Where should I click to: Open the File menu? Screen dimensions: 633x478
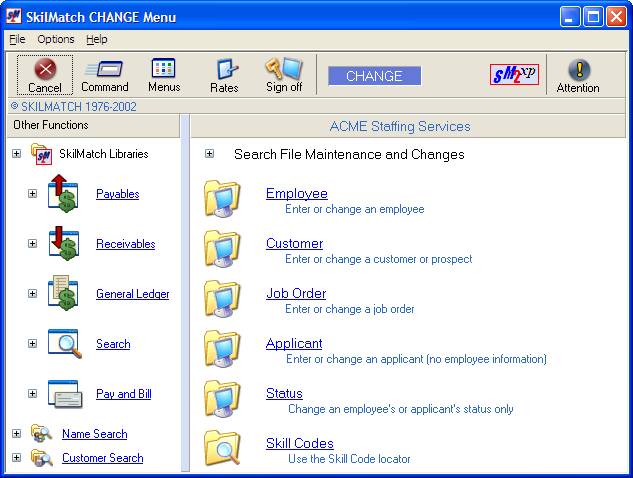[x=17, y=39]
